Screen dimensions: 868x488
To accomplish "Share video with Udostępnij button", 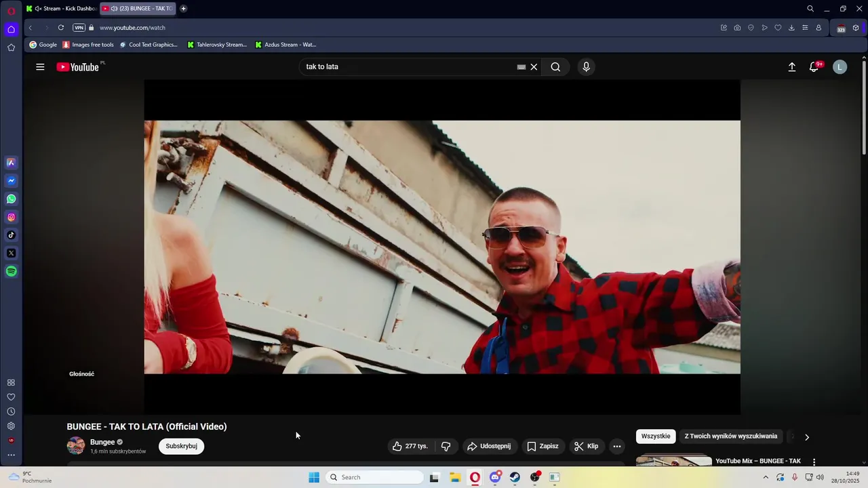I will [x=490, y=446].
